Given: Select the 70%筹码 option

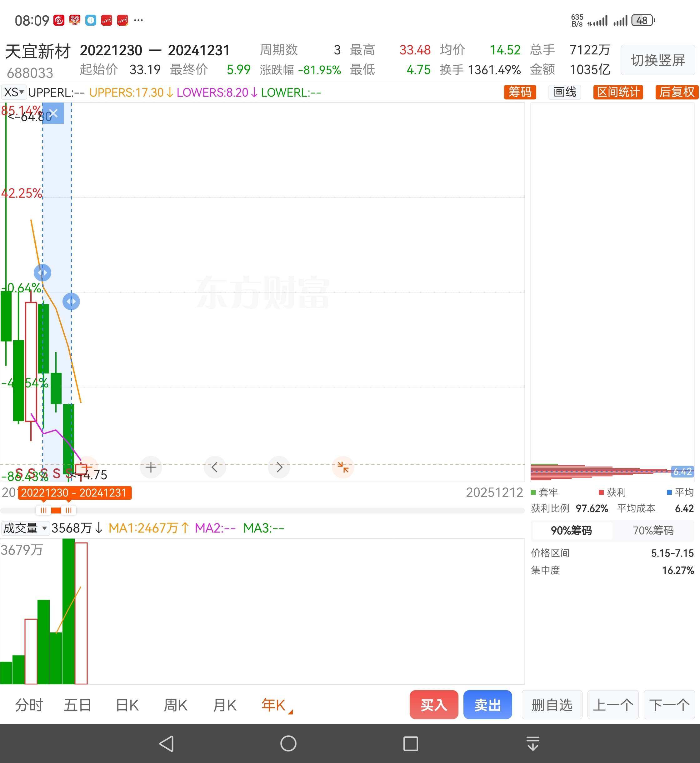Looking at the screenshot, I should pyautogui.click(x=653, y=530).
